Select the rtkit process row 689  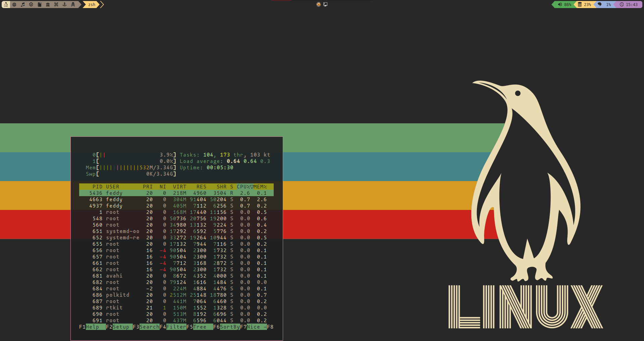point(176,308)
